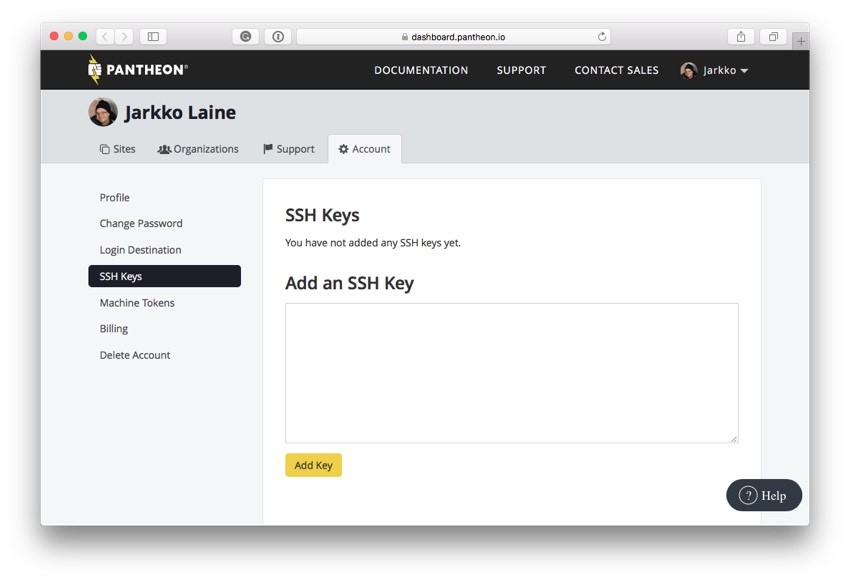Minimize the Safari window

point(68,36)
